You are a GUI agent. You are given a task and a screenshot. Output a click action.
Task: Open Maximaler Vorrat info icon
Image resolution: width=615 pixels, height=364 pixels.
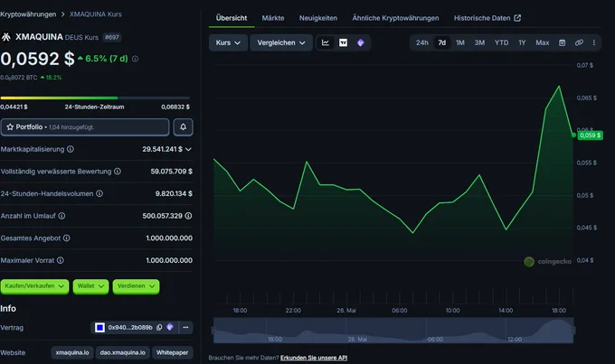pyautogui.click(x=61, y=260)
